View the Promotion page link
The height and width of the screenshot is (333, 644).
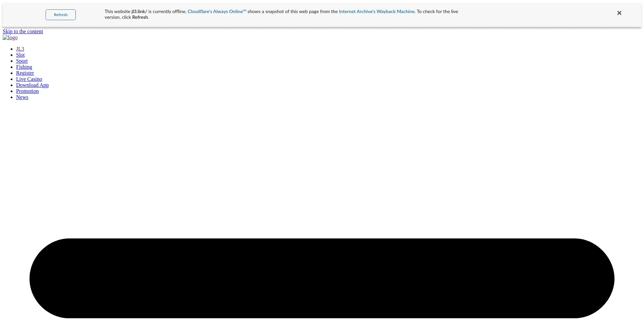tap(27, 91)
